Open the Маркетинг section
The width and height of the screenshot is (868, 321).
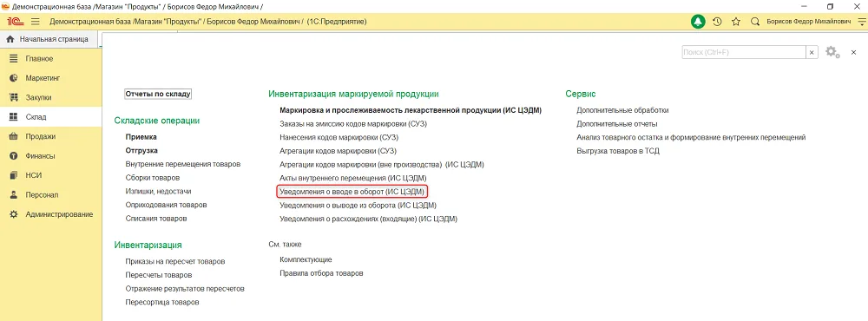coord(51,78)
